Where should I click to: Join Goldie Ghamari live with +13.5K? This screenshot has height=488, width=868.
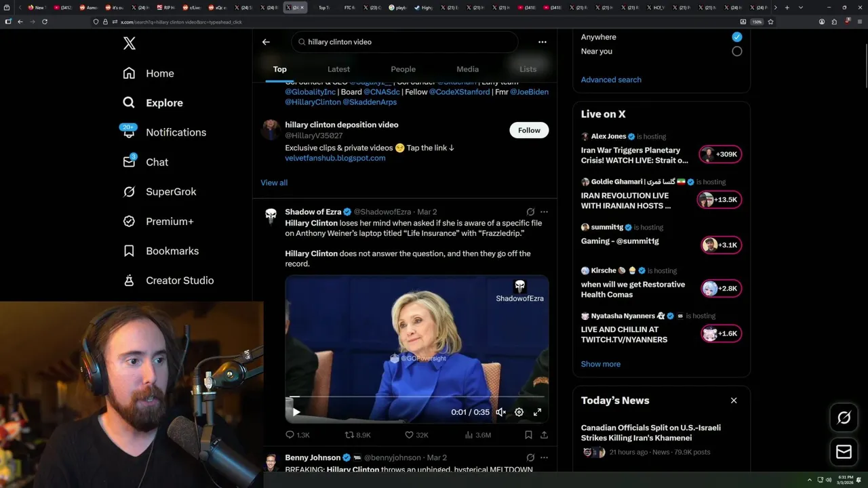point(720,200)
